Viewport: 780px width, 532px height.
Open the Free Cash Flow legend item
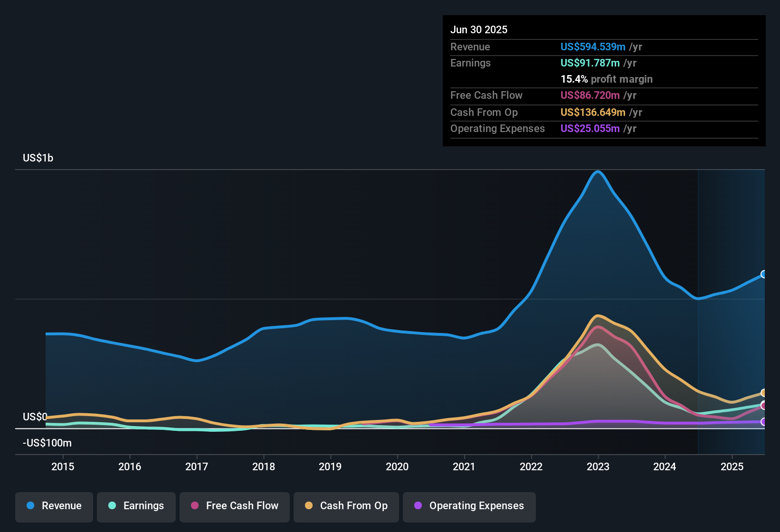(x=234, y=506)
